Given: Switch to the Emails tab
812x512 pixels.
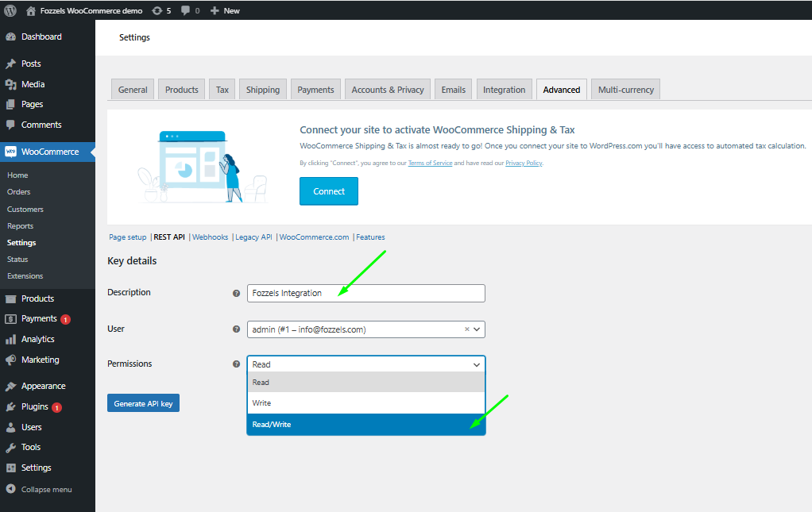Looking at the screenshot, I should [454, 90].
